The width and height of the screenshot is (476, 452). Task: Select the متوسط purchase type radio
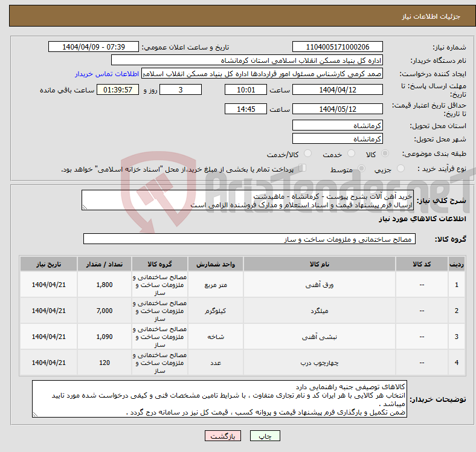[x=361, y=168]
